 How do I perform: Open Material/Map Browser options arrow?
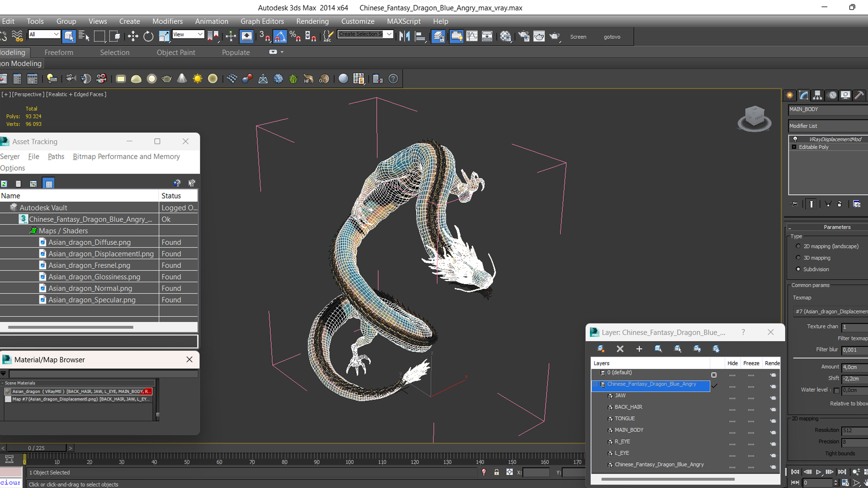click(x=3, y=374)
